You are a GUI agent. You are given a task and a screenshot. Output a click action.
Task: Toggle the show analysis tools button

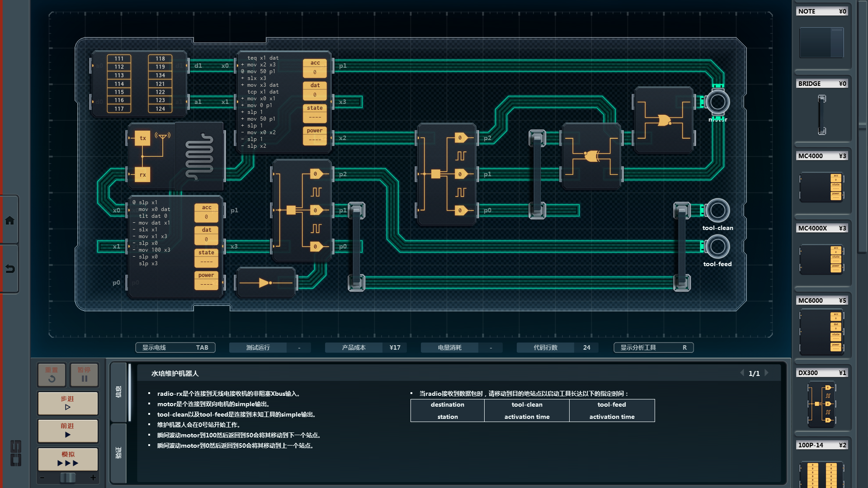tap(653, 347)
